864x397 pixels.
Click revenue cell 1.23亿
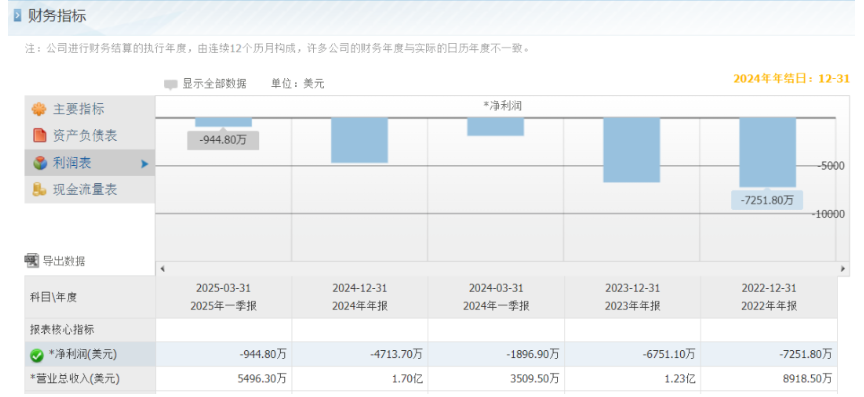pos(632,379)
